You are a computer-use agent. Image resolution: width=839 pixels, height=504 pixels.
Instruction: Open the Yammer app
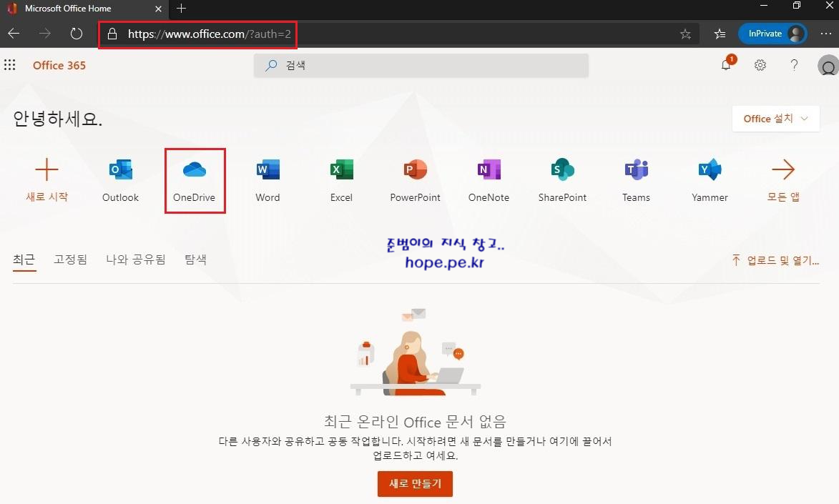(x=710, y=180)
